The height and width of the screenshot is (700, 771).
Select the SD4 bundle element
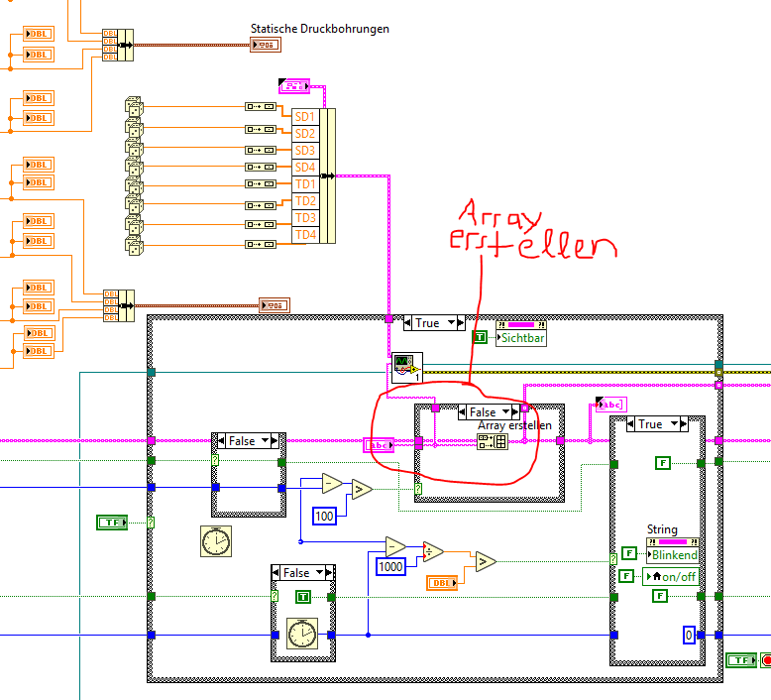point(305,168)
